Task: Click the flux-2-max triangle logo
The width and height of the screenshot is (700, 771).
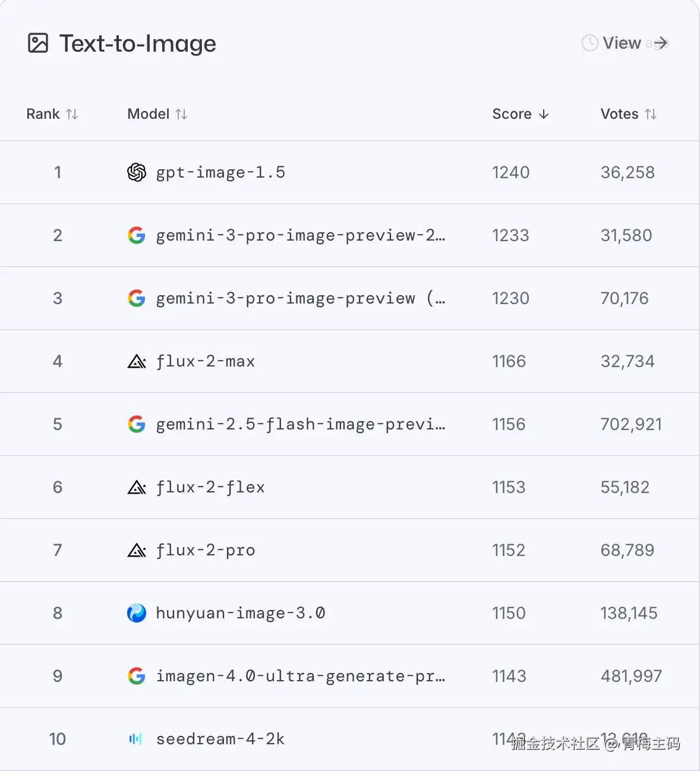Action: [137, 361]
